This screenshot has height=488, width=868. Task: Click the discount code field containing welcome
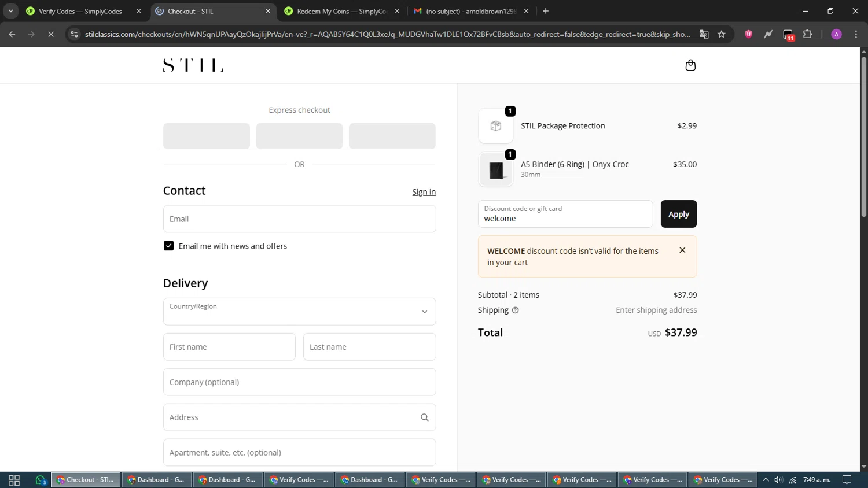pos(565,214)
